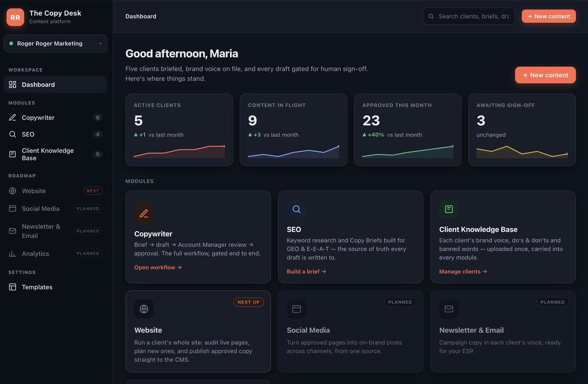The width and height of the screenshot is (588, 384).
Task: Click the SEO card title
Action: click(294, 230)
